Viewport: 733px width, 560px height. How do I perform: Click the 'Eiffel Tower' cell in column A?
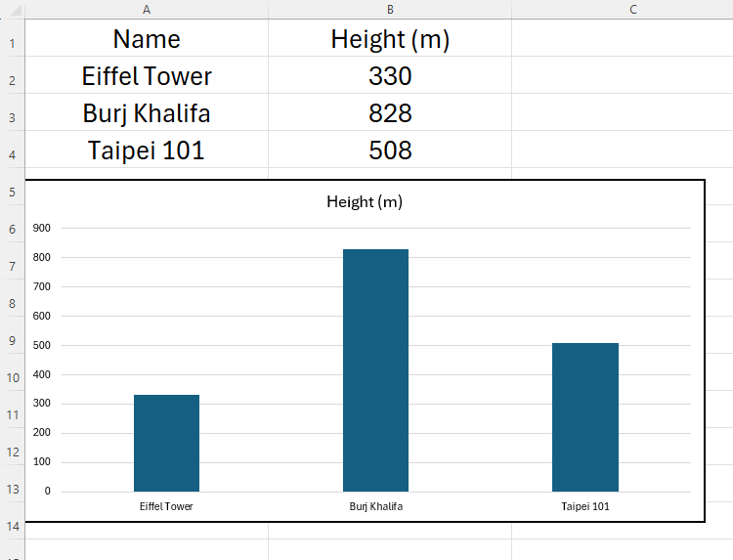147,75
